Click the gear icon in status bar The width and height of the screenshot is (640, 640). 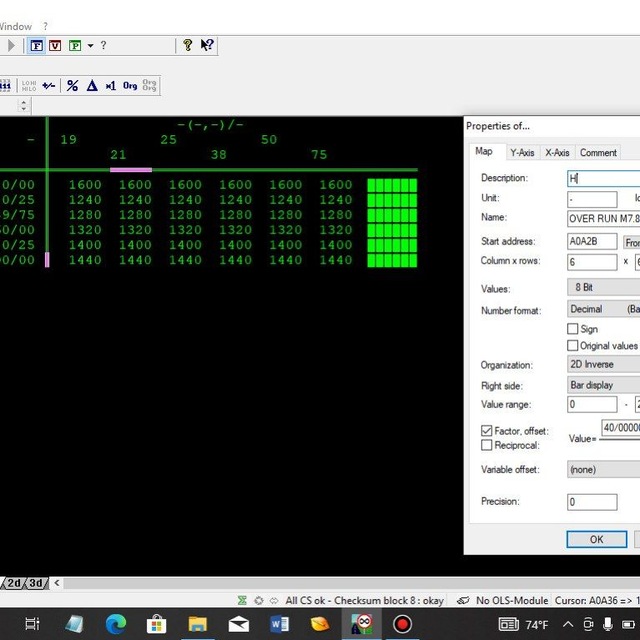[258, 600]
